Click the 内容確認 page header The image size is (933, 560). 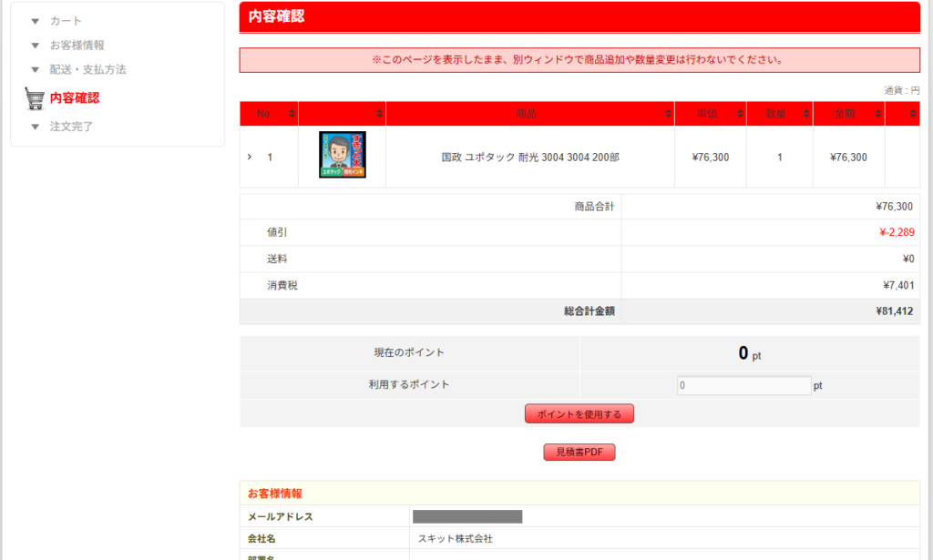tap(277, 16)
